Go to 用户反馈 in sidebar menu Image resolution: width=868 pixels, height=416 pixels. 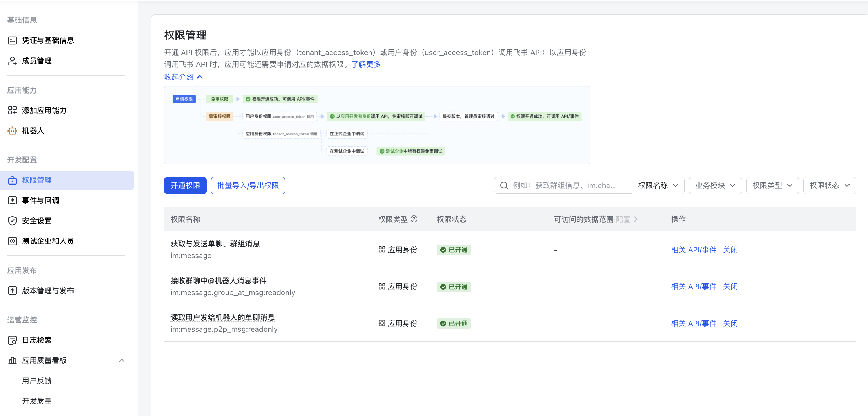pyautogui.click(x=37, y=381)
